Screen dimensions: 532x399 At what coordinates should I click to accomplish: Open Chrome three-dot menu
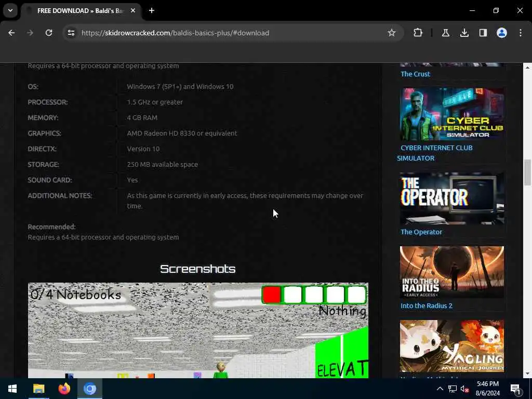click(x=521, y=33)
